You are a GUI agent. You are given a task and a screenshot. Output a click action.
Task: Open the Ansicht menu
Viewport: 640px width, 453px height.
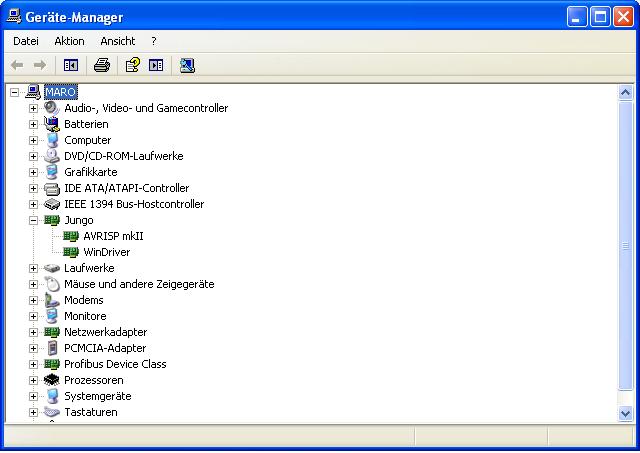pos(118,41)
